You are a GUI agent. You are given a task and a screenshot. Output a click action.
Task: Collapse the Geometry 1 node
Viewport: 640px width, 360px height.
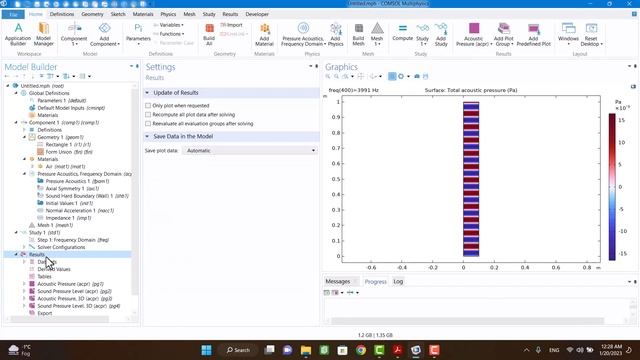[24, 137]
